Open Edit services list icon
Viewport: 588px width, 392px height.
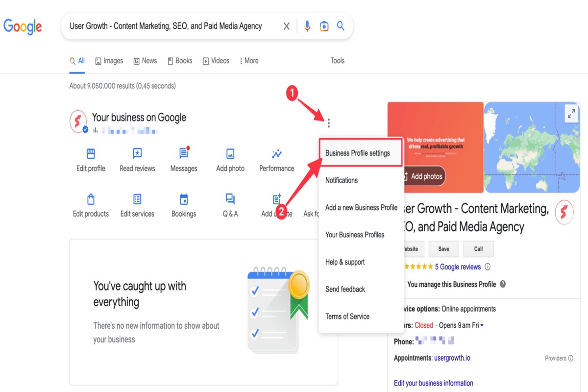tap(137, 199)
